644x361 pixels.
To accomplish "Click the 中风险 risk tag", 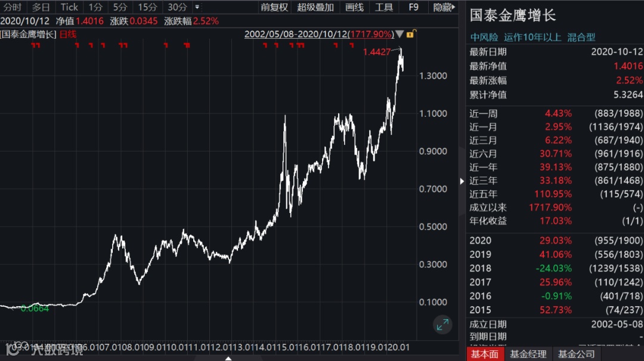I will tap(484, 38).
